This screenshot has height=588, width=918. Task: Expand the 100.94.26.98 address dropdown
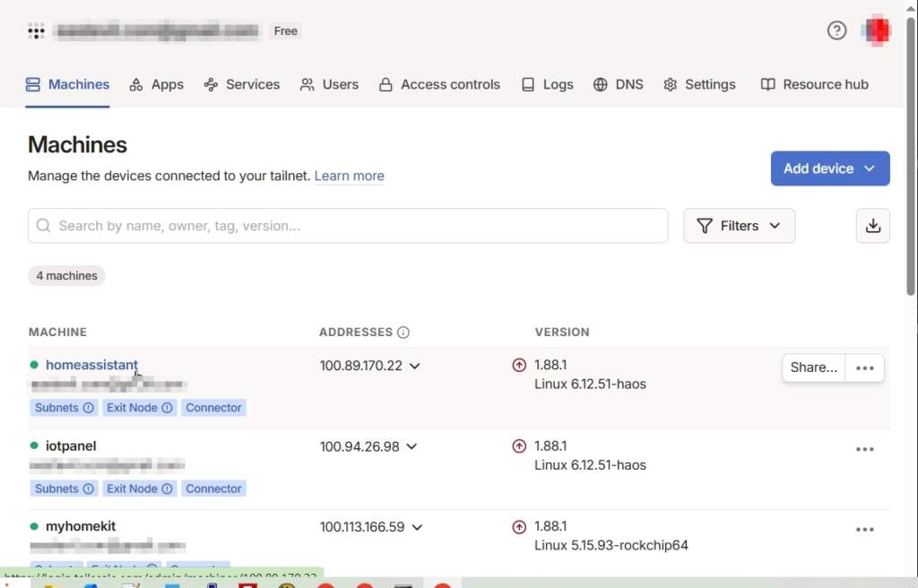pyautogui.click(x=411, y=446)
